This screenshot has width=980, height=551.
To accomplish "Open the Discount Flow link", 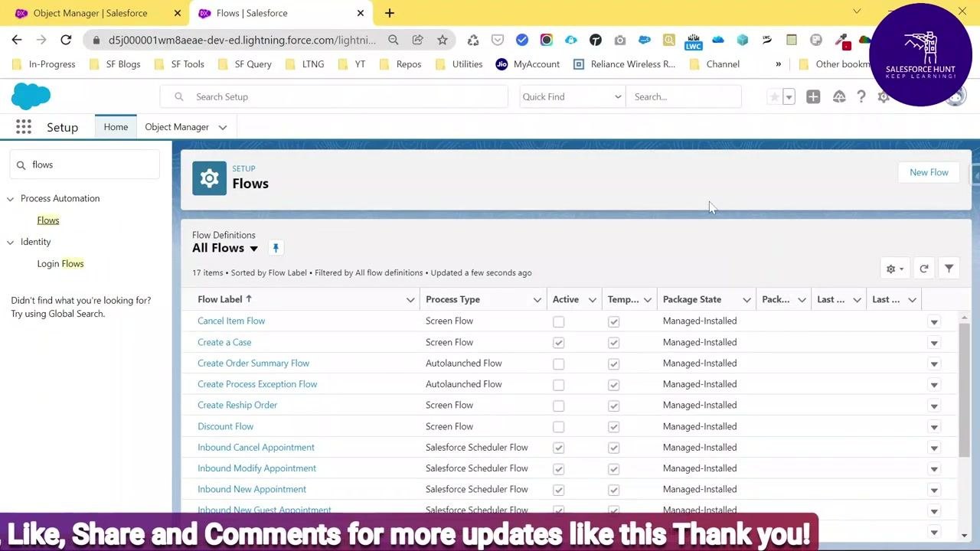I will [x=225, y=426].
